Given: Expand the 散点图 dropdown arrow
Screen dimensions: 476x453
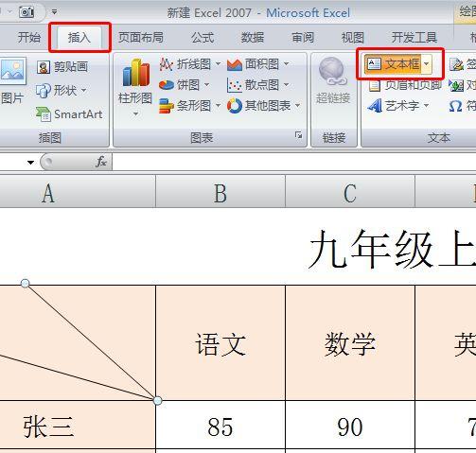Looking at the screenshot, I should click(x=287, y=85).
